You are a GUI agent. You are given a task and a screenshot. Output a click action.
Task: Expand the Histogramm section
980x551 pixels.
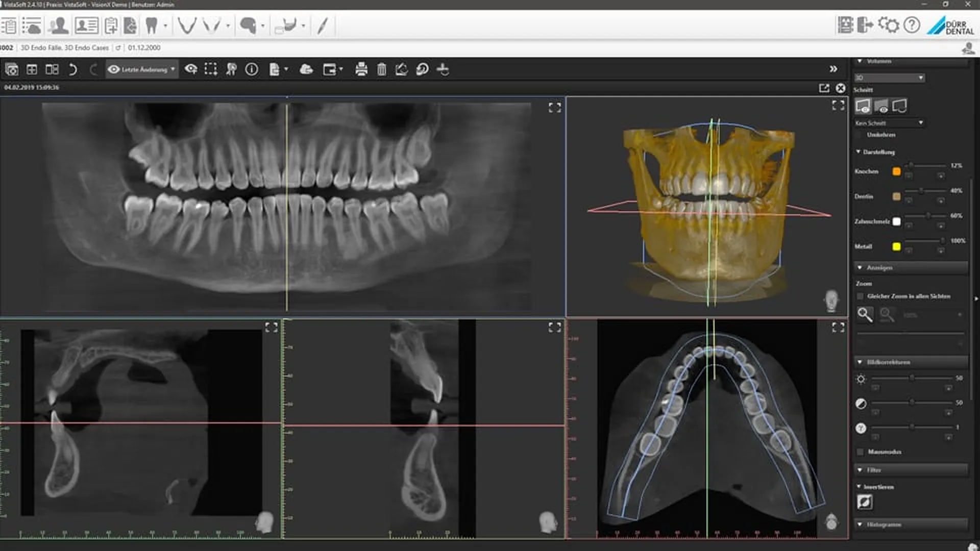(860, 523)
